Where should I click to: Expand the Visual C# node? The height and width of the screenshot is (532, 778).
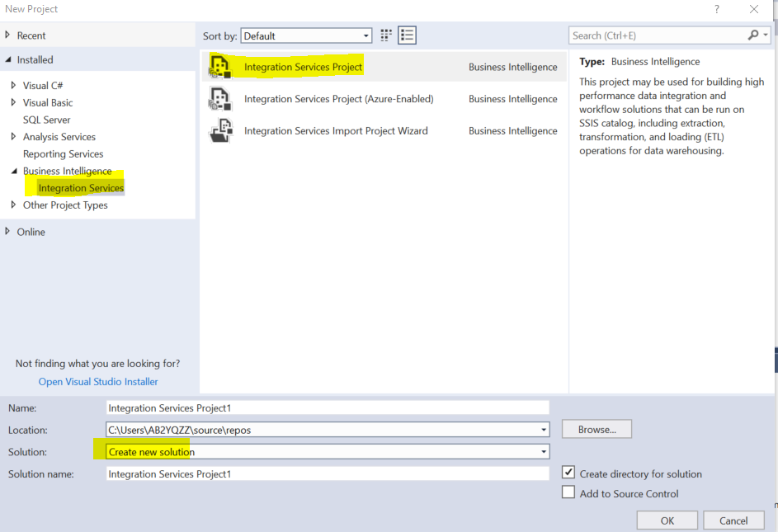13,85
